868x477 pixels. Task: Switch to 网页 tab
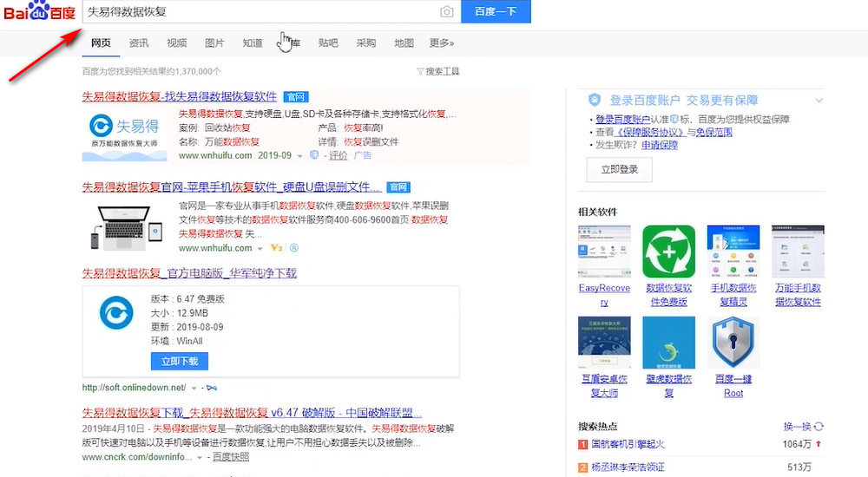pos(101,43)
